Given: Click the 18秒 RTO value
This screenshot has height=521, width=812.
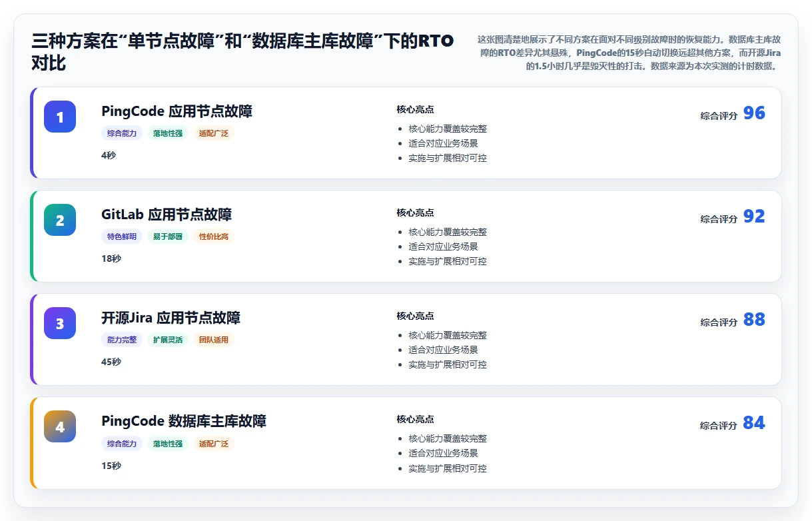Looking at the screenshot, I should (x=111, y=259).
